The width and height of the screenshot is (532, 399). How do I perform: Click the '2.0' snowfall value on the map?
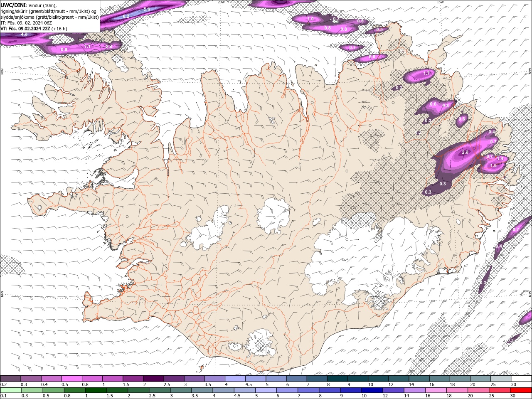[465, 153]
